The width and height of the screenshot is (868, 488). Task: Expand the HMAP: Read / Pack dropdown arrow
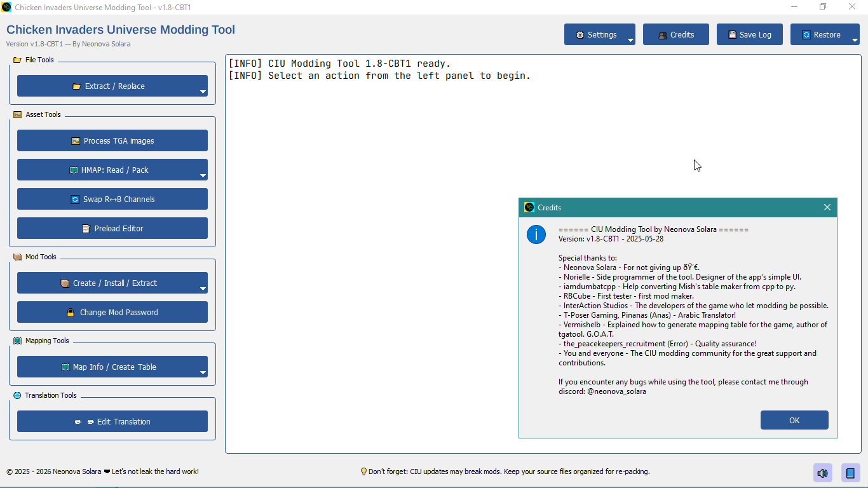coord(203,175)
